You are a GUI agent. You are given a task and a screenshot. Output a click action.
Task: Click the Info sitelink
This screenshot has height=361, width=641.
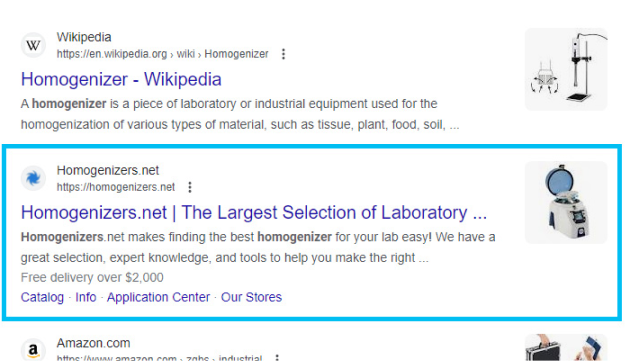[x=86, y=297]
